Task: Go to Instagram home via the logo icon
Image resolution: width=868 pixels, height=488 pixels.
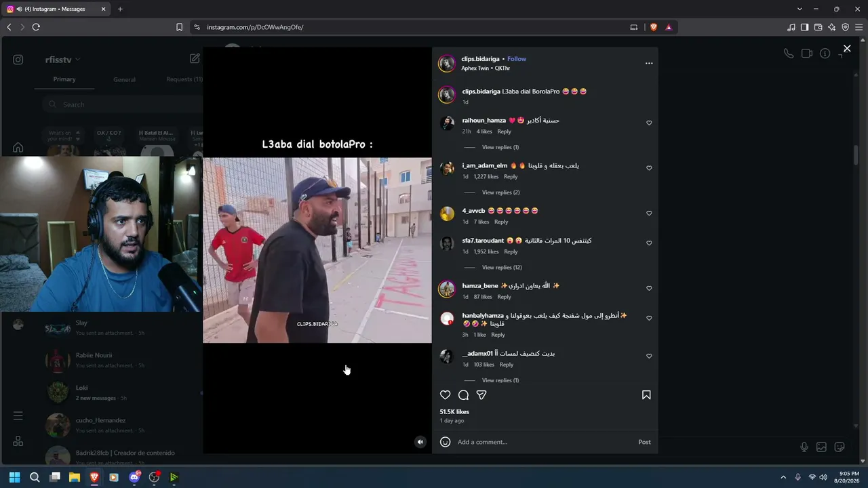Action: [x=18, y=60]
